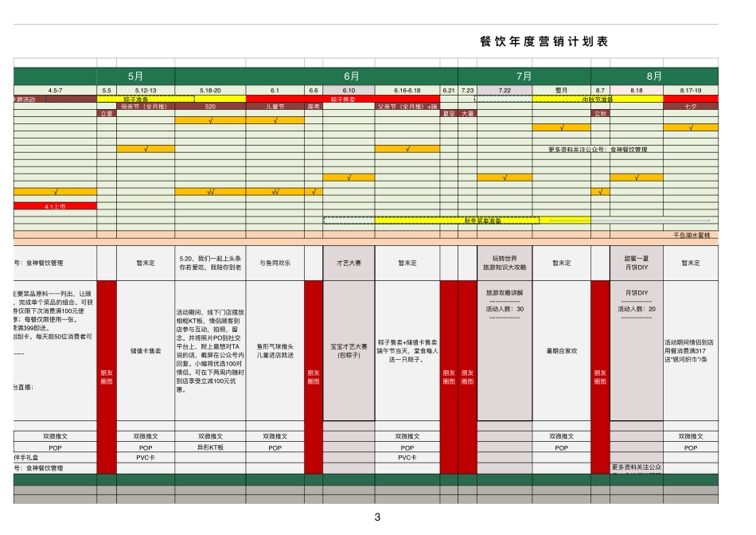Viewport: 756px width, 535px height.
Task: Click the 5.5 date cell
Action: pos(107,90)
